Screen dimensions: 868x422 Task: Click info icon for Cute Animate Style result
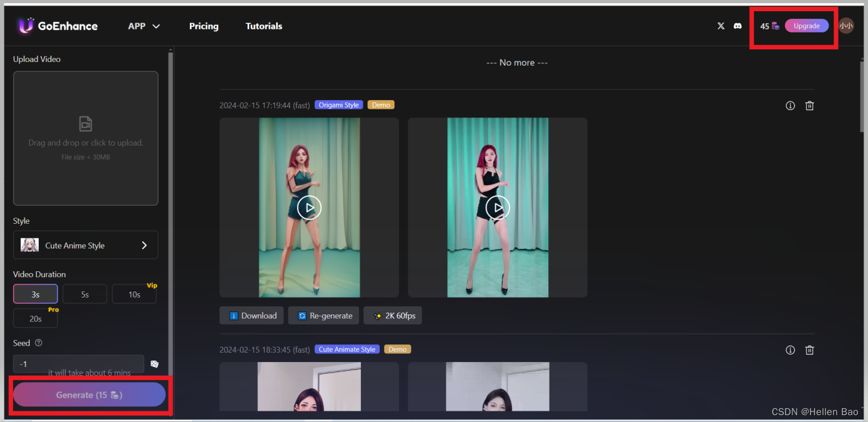click(790, 350)
